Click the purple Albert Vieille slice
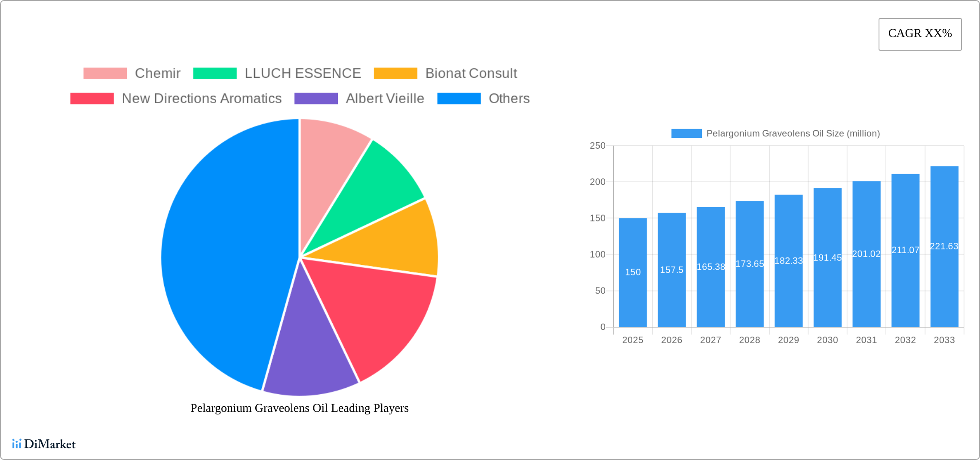 309,353
